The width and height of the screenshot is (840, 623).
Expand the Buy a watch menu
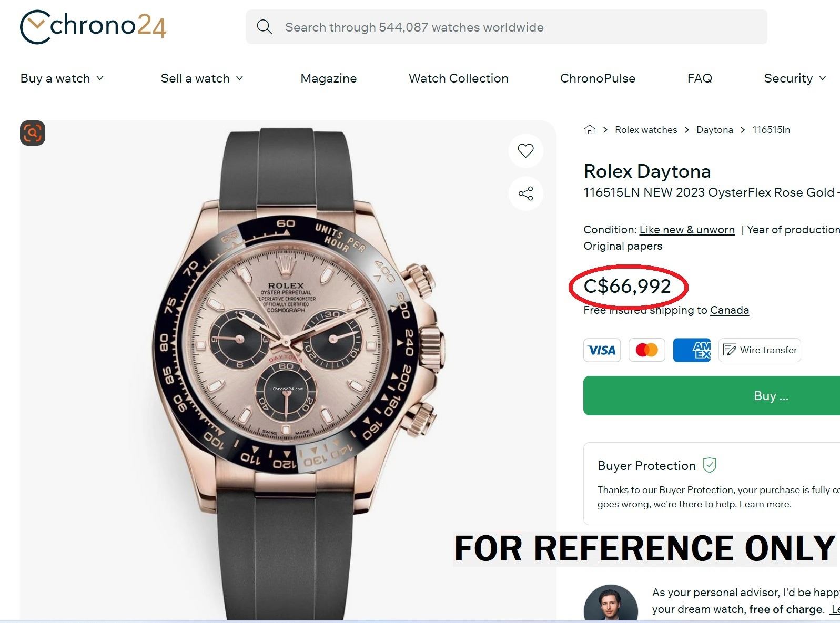point(62,78)
